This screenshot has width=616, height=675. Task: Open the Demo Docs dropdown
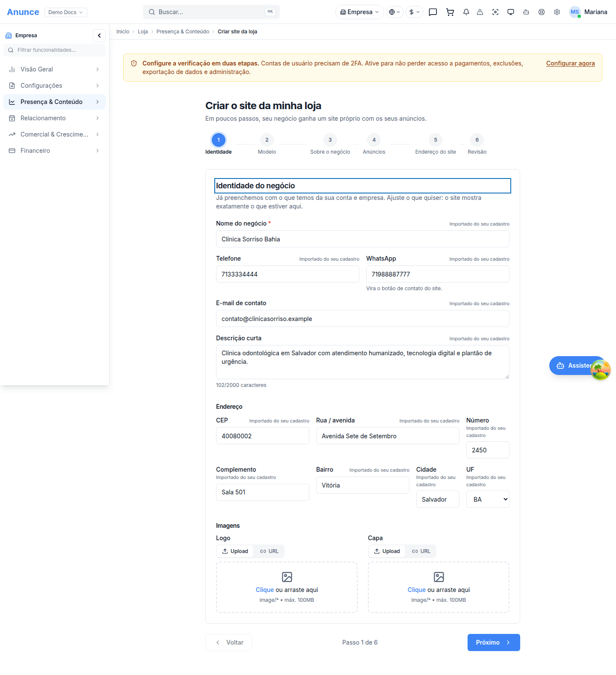(66, 12)
